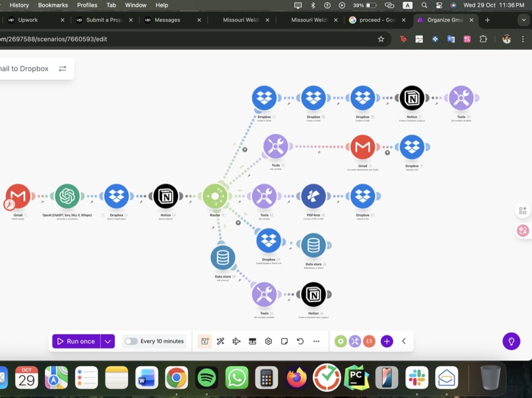532x398 pixels.
Task: Open Dropbox Create/Update a Share Link module
Action: (x=268, y=241)
